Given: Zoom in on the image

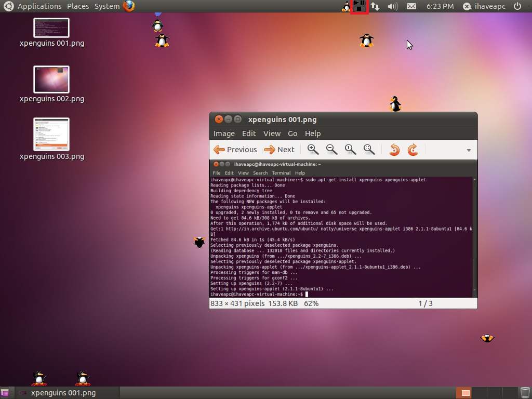Looking at the screenshot, I should 313,149.
